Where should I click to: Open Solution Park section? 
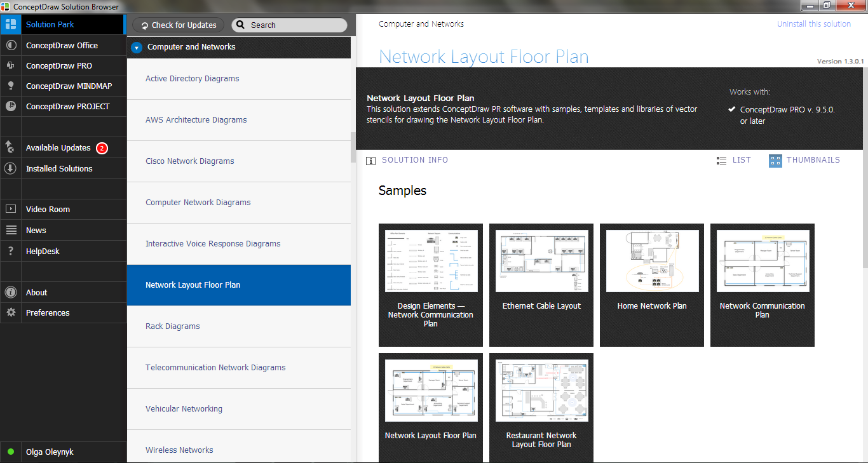coord(50,25)
